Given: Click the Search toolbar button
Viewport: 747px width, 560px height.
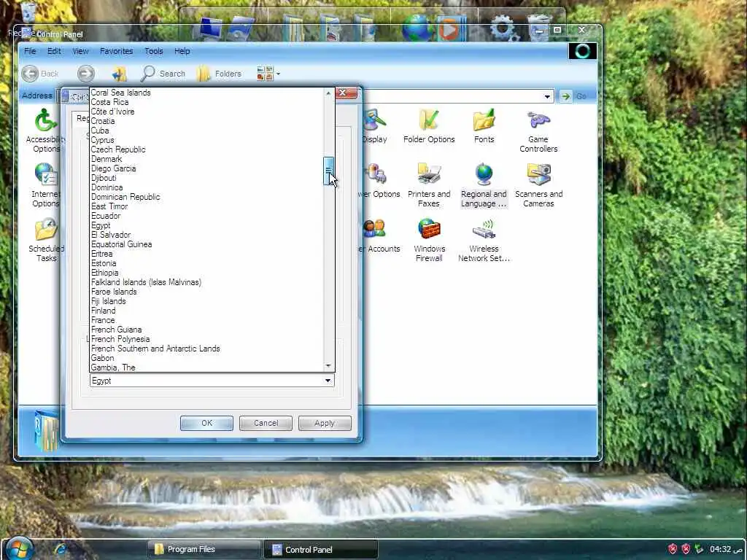Looking at the screenshot, I should 163,74.
